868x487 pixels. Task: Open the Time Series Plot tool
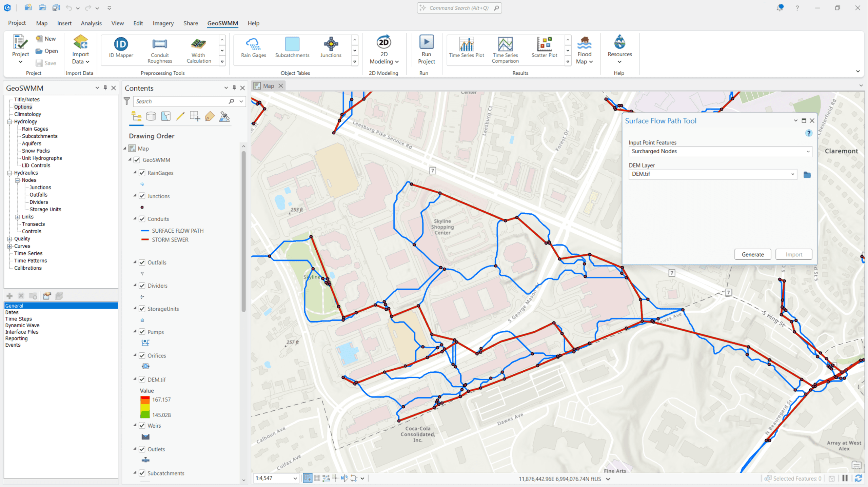tap(467, 49)
